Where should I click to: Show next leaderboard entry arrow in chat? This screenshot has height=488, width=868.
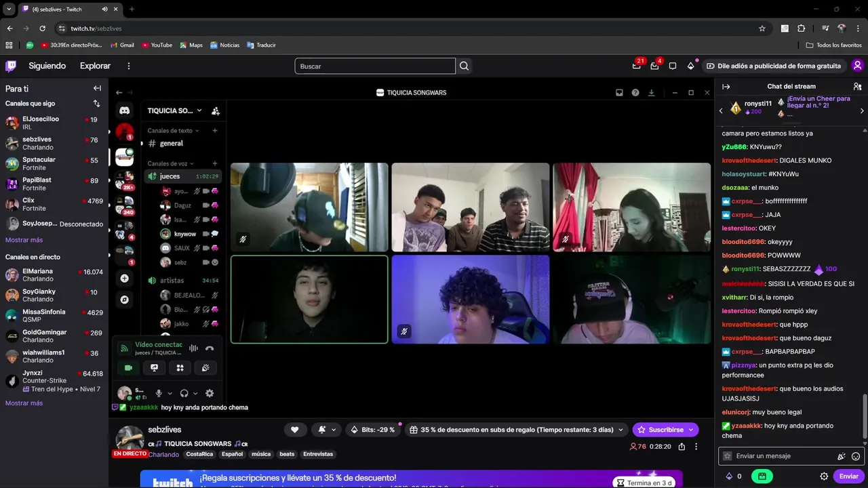point(862,110)
